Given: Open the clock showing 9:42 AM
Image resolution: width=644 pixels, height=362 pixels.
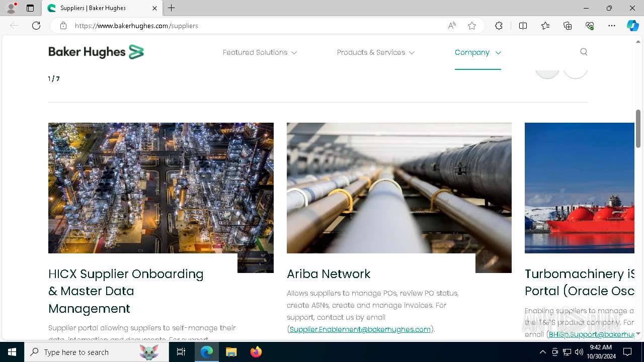Looking at the screenshot, I should tap(601, 352).
